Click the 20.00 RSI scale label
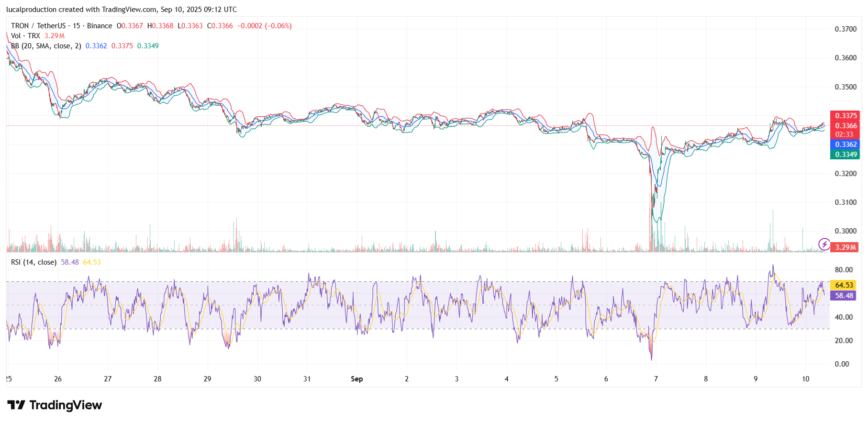This screenshot has width=868, height=423. pos(844,341)
